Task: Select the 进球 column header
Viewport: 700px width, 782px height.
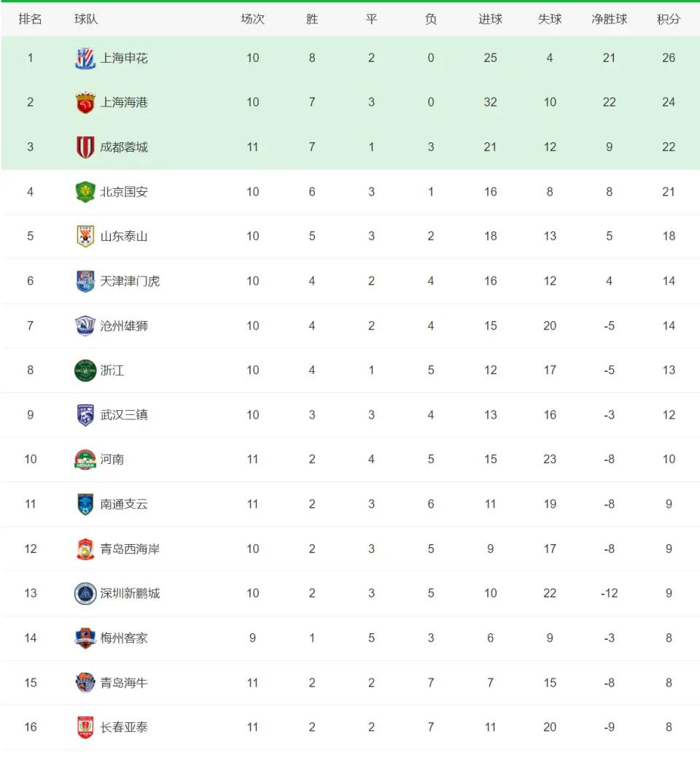Action: click(x=490, y=20)
